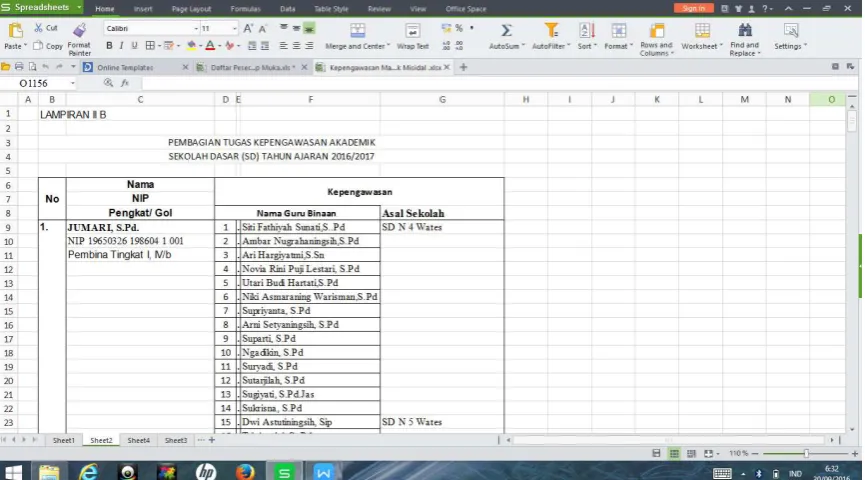Click the print icon in quick access bar
The image size is (865, 480).
tap(19, 67)
